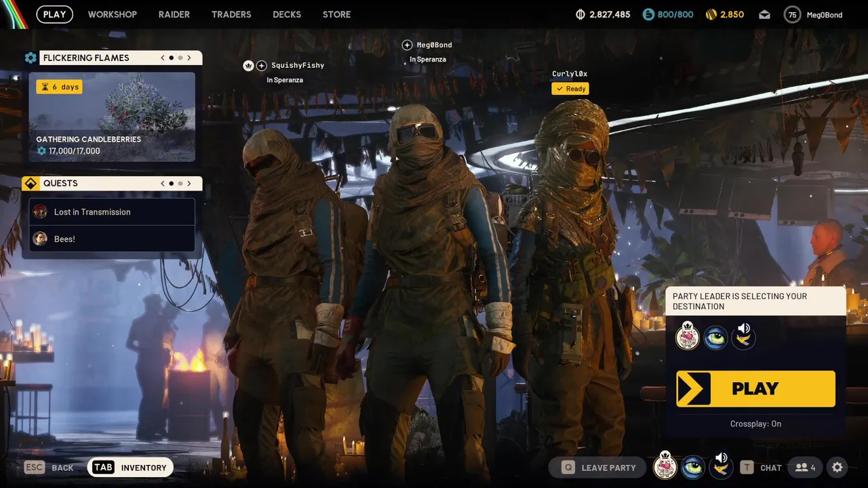Click the Flickering Flames gear icon
The width and height of the screenshot is (868, 488).
pyautogui.click(x=31, y=58)
